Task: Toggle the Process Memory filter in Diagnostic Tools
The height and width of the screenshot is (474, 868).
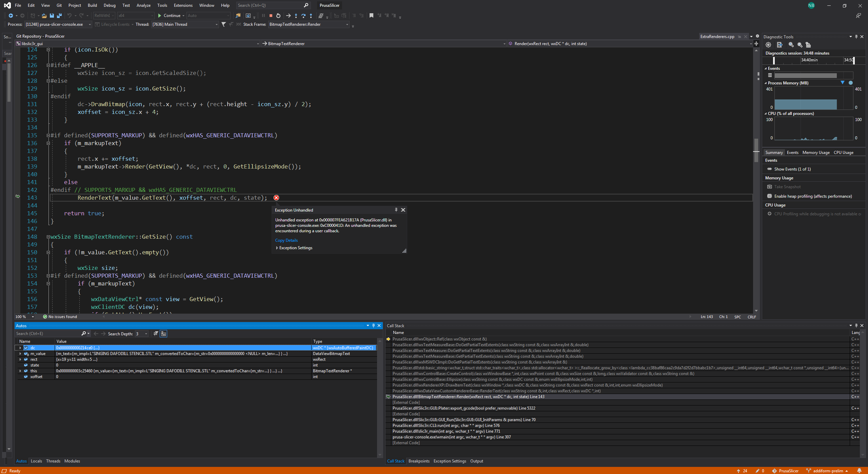Action: (x=843, y=83)
